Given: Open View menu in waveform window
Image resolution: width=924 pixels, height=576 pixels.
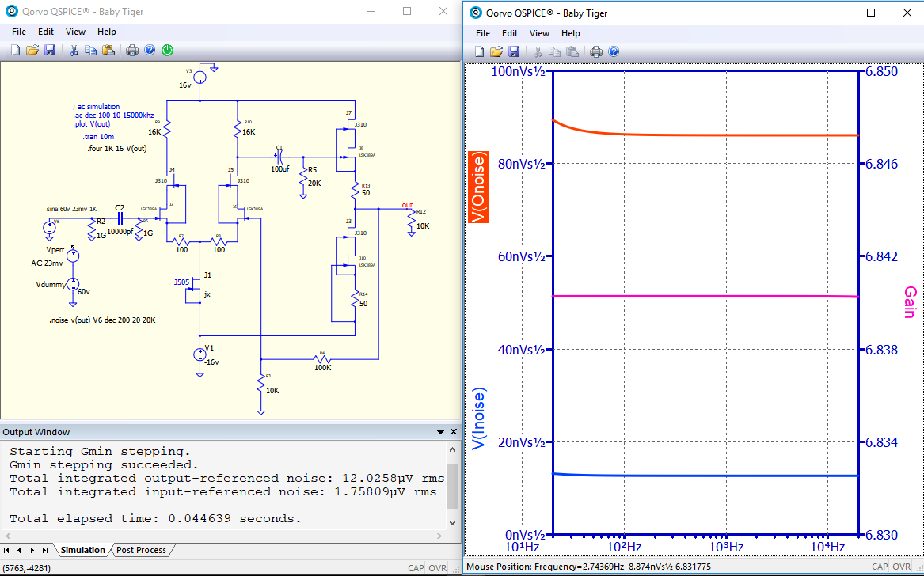Looking at the screenshot, I should (540, 33).
